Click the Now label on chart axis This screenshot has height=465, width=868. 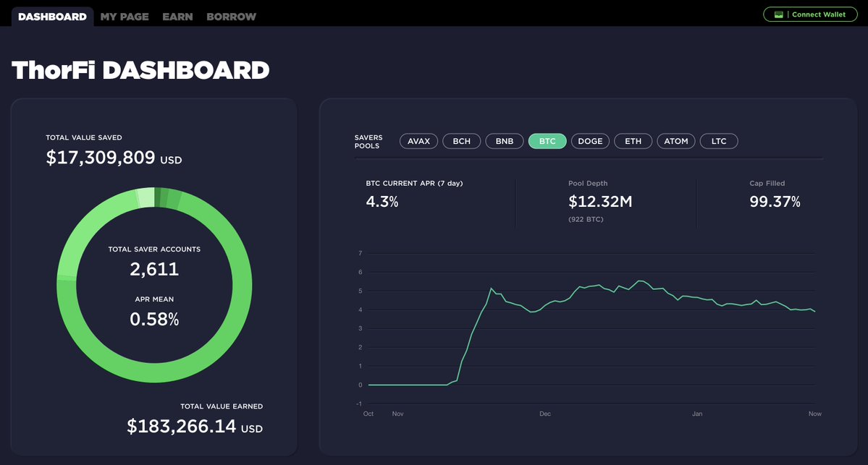click(x=815, y=414)
